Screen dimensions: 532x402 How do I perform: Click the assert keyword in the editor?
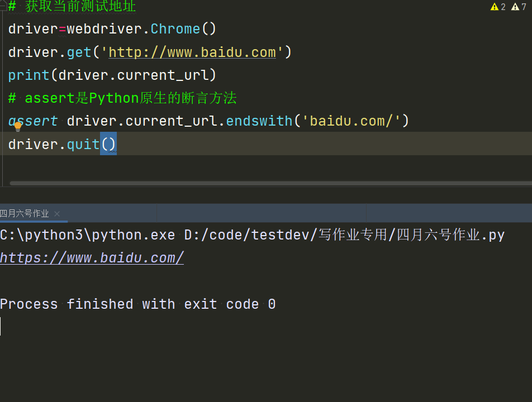coord(34,121)
